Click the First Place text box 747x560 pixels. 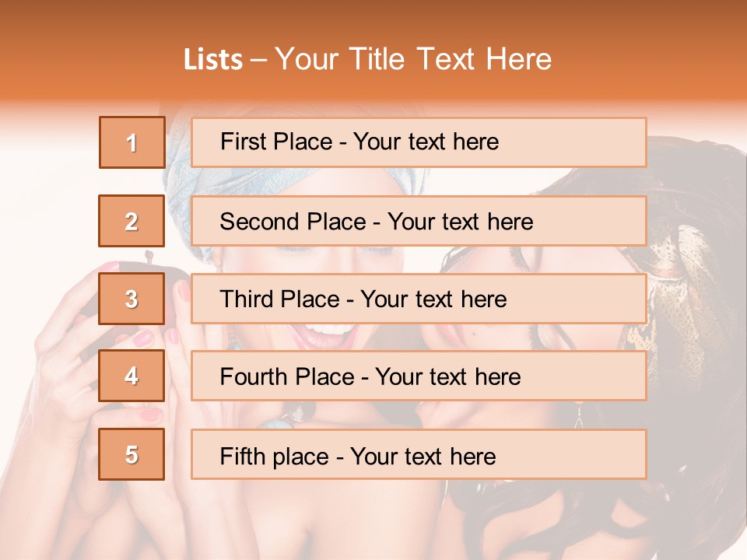pos(419,142)
